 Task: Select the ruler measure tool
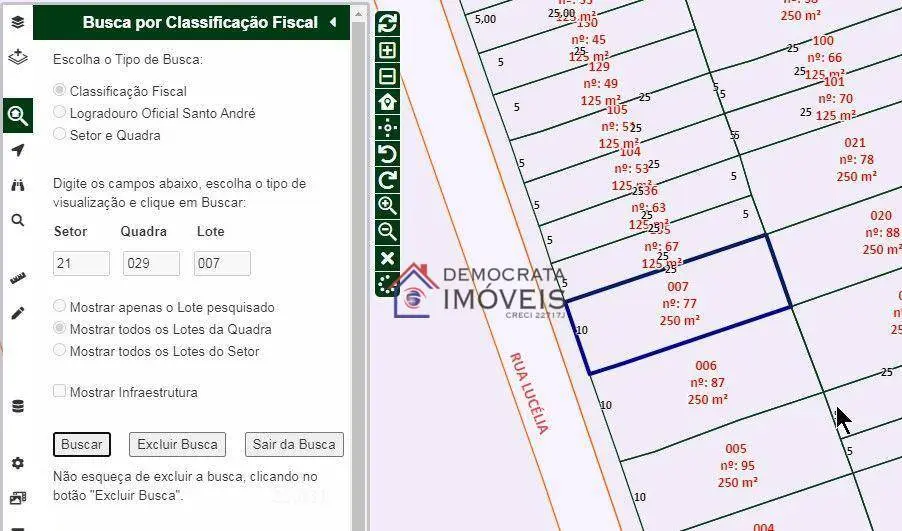click(x=17, y=279)
